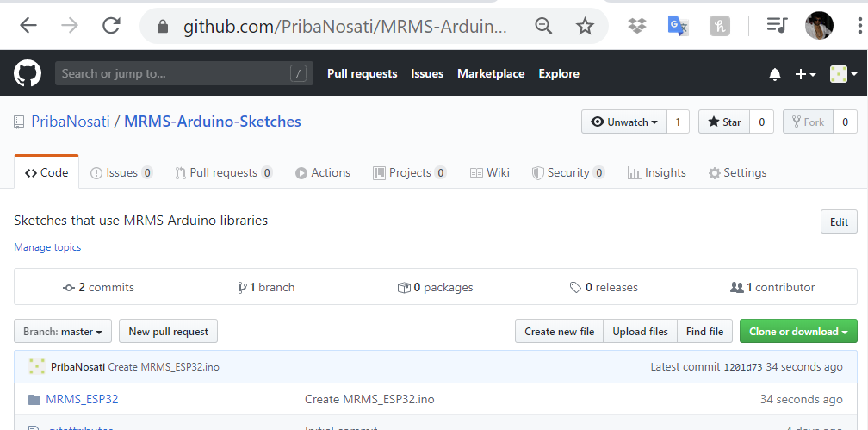Open the browser media control icon
Screen dimensions: 868x430
point(777,26)
